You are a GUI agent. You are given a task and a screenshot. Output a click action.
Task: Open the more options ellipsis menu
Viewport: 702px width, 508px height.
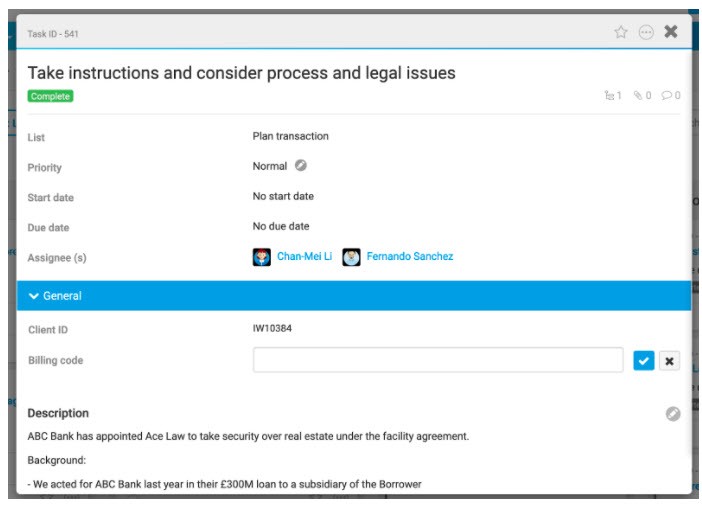(646, 32)
